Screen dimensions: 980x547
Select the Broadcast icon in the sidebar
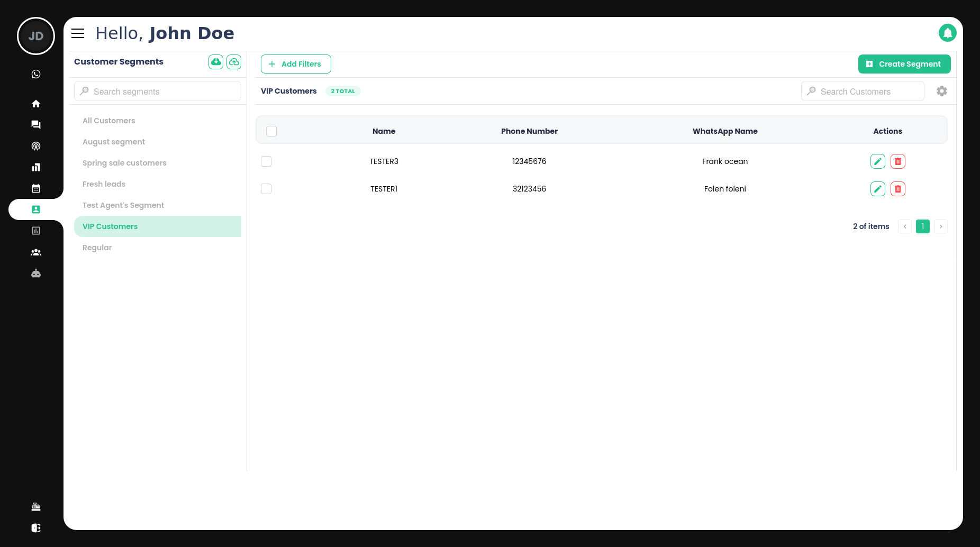35,146
